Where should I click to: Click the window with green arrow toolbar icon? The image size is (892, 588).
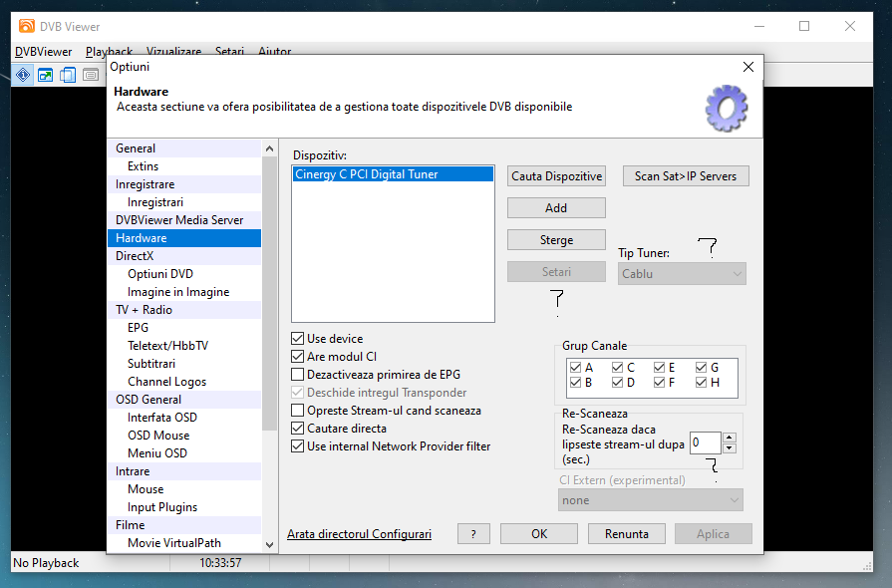tap(46, 75)
